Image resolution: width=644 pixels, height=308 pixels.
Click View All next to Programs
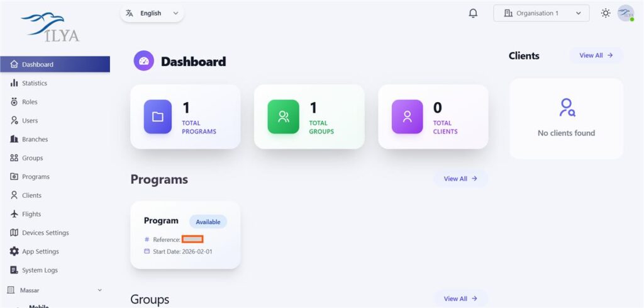[x=460, y=179]
